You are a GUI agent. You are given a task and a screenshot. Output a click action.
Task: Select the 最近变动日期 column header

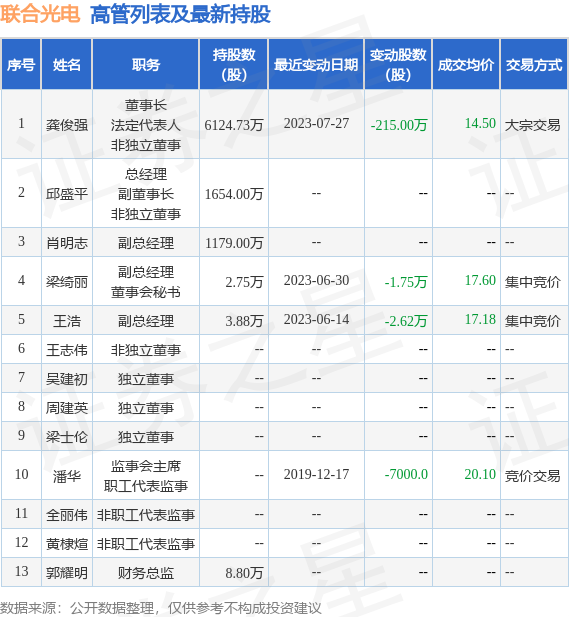[316, 65]
